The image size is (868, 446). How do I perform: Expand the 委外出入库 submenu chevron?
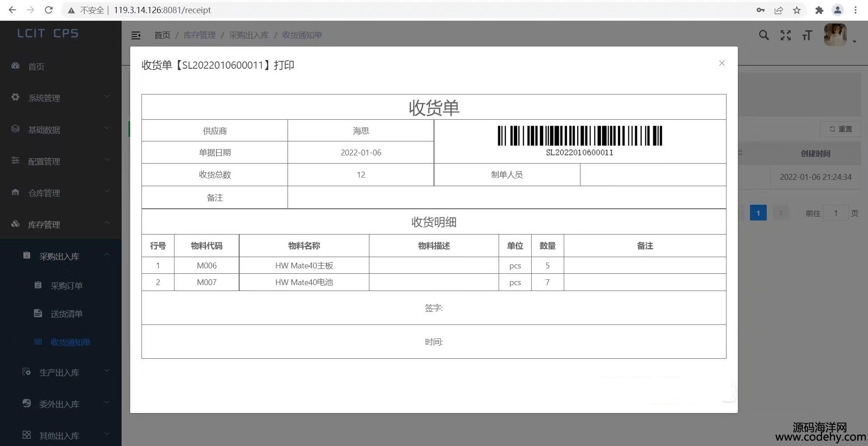click(x=107, y=402)
